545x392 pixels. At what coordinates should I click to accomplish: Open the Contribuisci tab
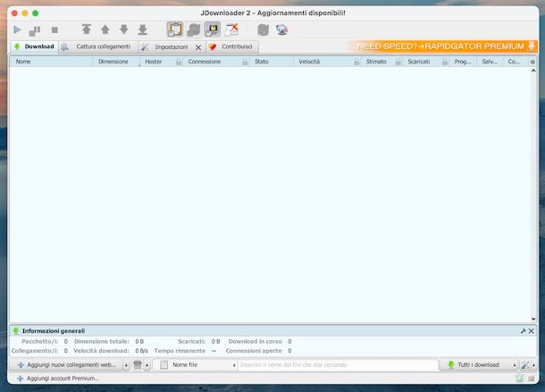click(x=231, y=47)
